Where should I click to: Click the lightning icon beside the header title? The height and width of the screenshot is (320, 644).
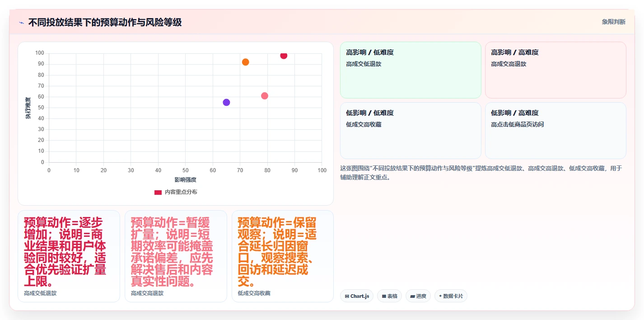pyautogui.click(x=21, y=23)
